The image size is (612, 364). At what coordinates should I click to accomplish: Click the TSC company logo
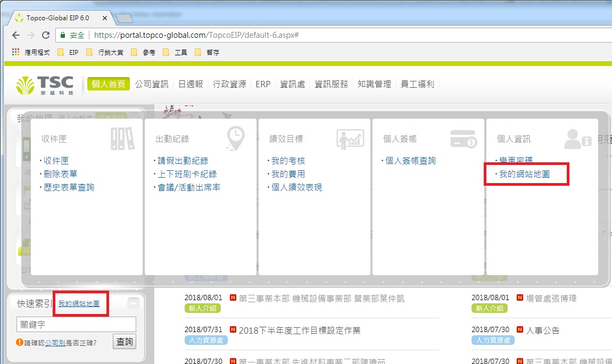point(45,85)
